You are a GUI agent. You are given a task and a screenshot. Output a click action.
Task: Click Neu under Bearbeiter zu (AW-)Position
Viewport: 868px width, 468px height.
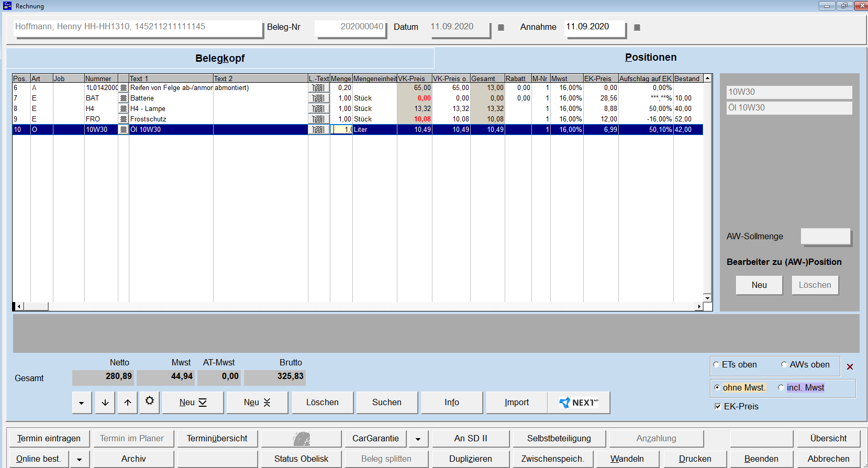click(x=759, y=285)
